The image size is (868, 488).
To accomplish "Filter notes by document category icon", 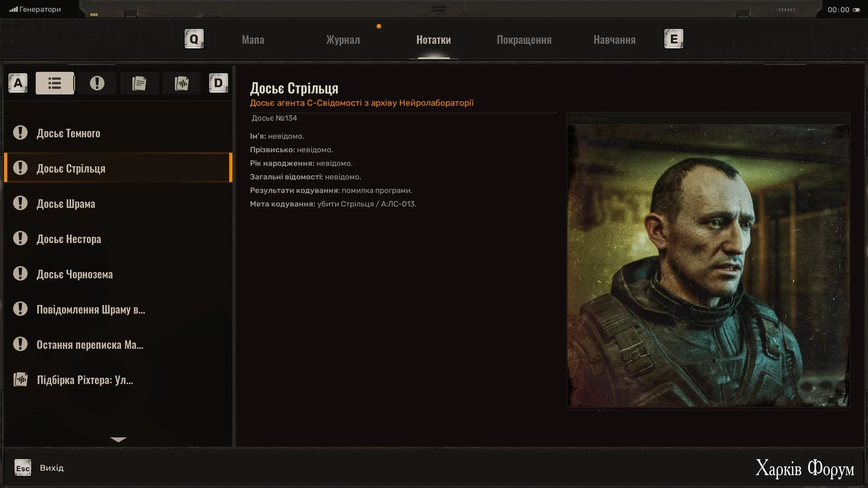I will tap(139, 83).
